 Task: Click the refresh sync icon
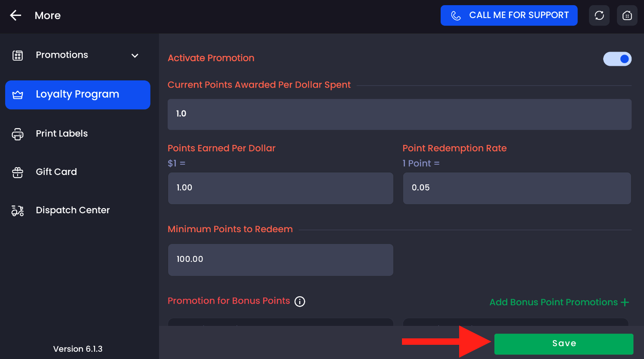[599, 15]
